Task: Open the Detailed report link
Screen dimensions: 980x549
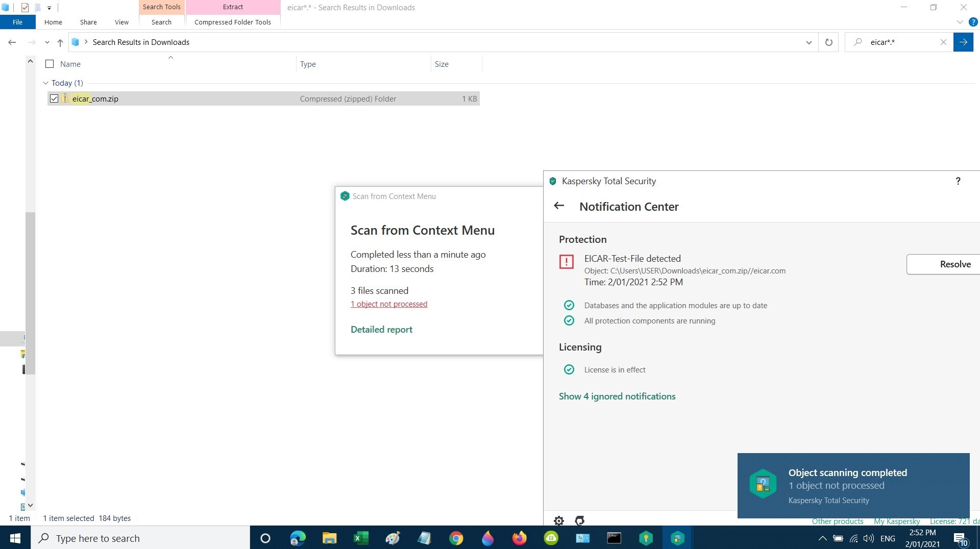Action: (381, 330)
